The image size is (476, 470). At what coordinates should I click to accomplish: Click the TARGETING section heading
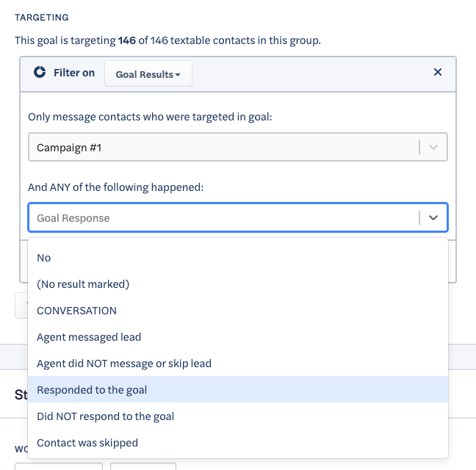43,16
